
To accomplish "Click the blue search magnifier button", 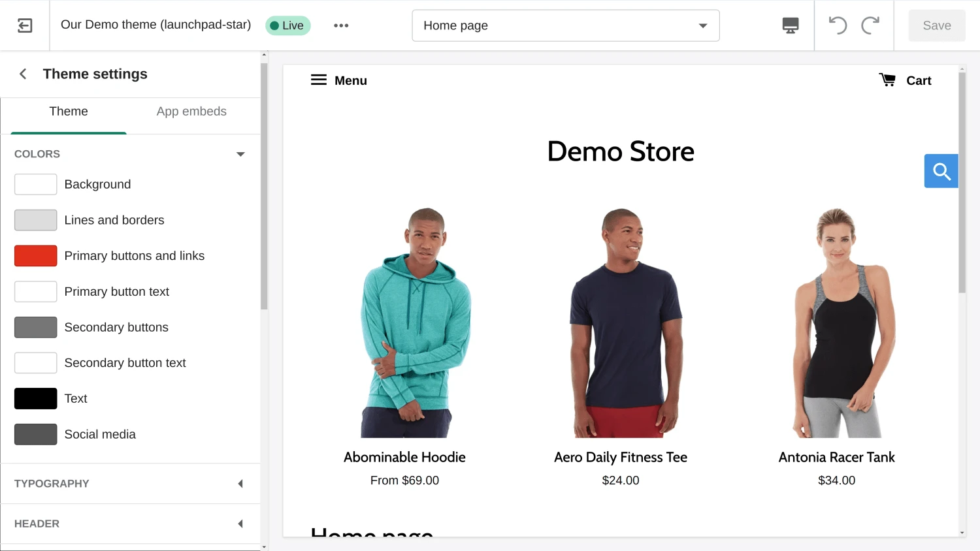I will click(941, 171).
